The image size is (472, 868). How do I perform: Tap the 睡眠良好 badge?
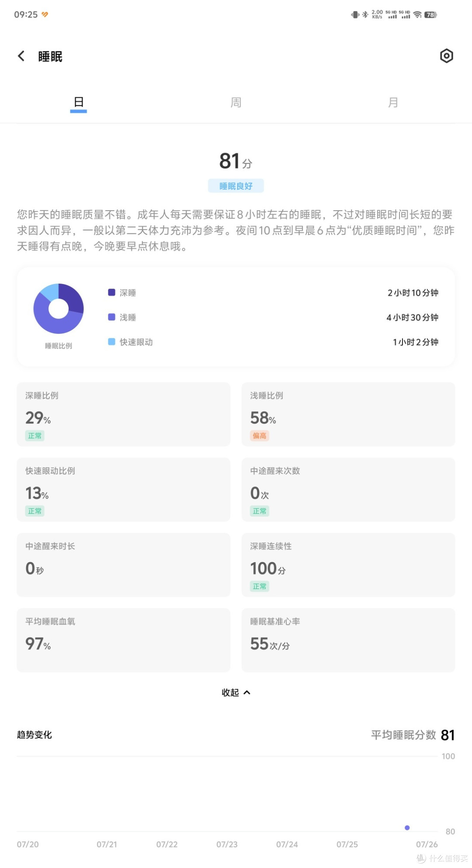[x=236, y=186]
